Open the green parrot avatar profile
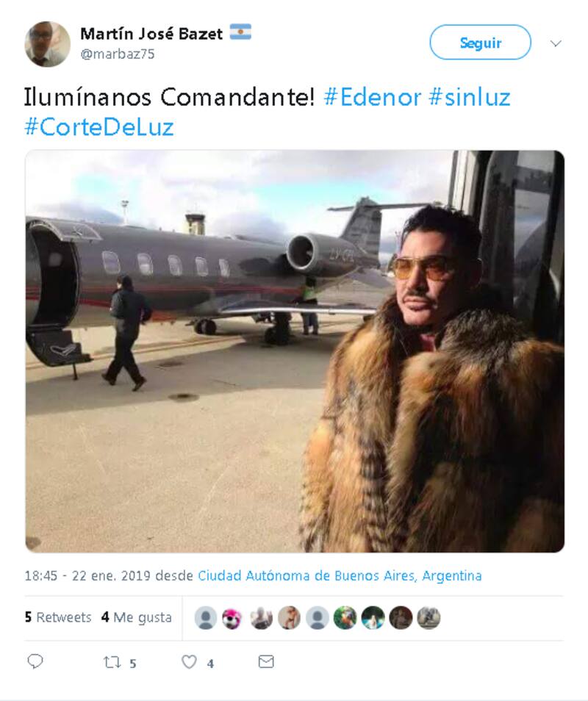The width and height of the screenshot is (588, 701). [345, 618]
